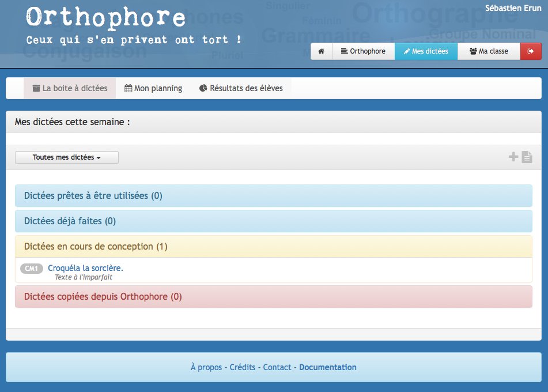The image size is (548, 392).
Task: Click the document icon beside the plus
Action: [527, 157]
